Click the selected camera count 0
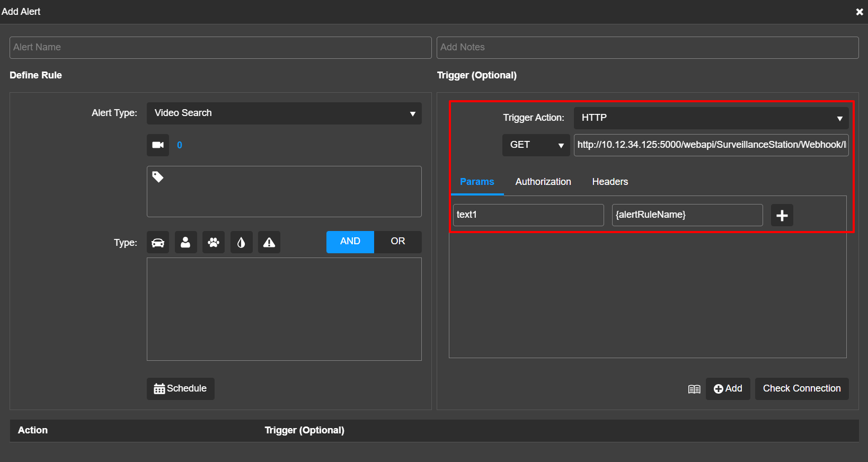The width and height of the screenshot is (868, 462). tap(180, 145)
